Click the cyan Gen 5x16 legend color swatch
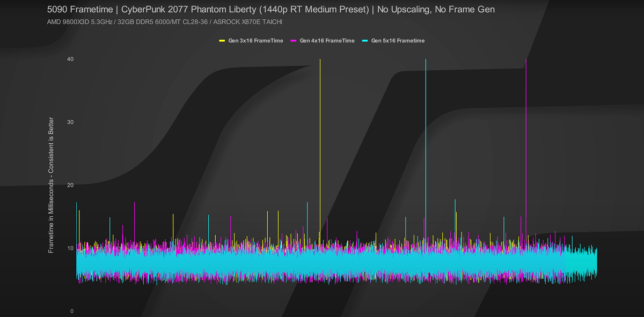The width and height of the screenshot is (644, 317). tap(365, 41)
